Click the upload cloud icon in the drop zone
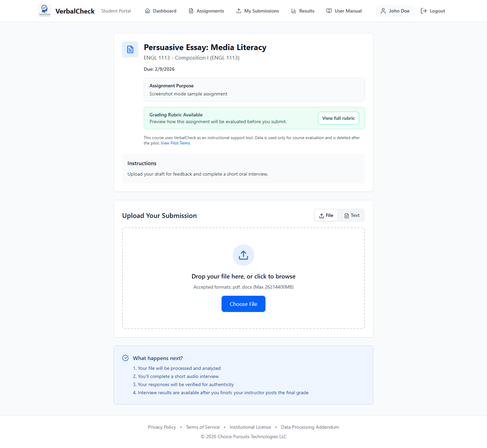Screen dimensions: 487x448 [x=243, y=255]
